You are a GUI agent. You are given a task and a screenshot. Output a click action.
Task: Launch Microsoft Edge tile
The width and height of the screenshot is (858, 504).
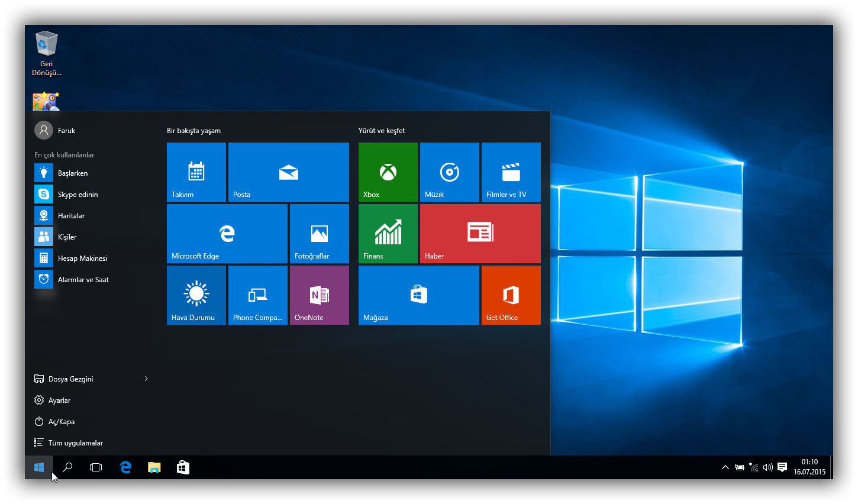227,234
